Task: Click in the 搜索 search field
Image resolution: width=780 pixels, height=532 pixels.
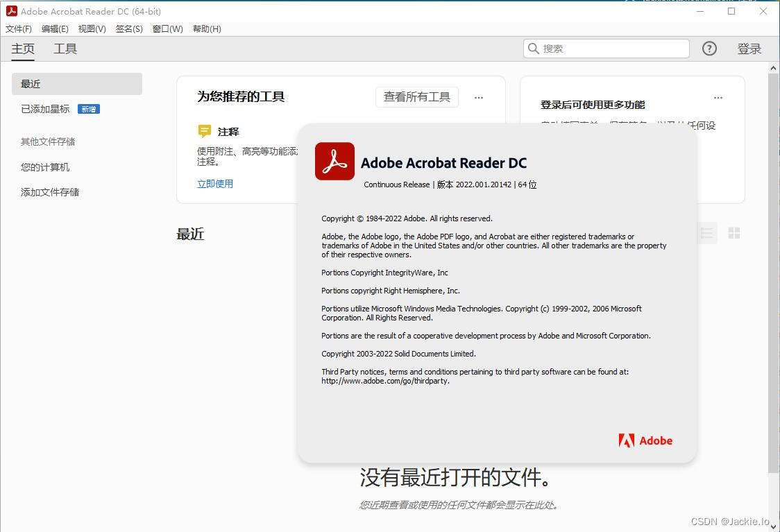Action: pos(607,49)
